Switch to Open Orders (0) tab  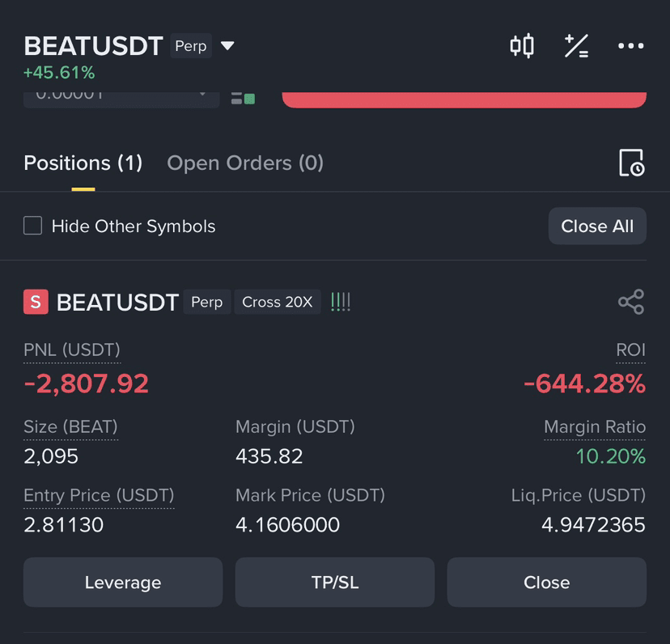click(245, 163)
